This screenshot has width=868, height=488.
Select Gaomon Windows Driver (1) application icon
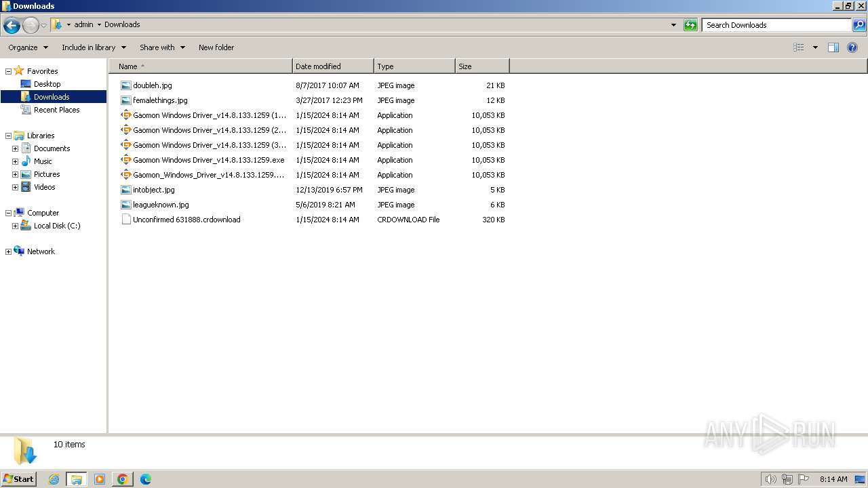coord(126,115)
